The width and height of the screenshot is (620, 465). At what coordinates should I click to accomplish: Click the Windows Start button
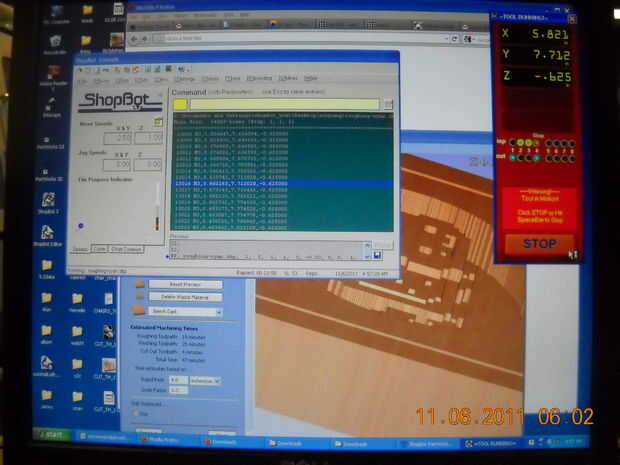pos(52,435)
